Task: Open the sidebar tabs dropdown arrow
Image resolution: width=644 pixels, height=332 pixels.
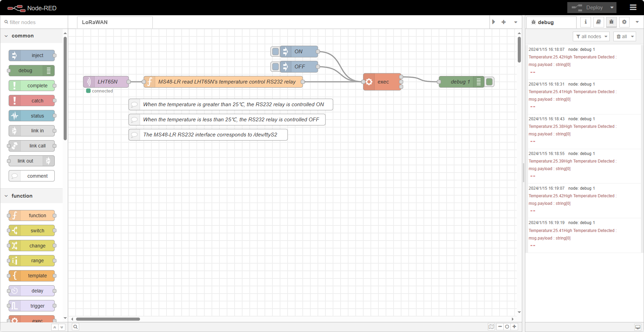Action: 637,22
